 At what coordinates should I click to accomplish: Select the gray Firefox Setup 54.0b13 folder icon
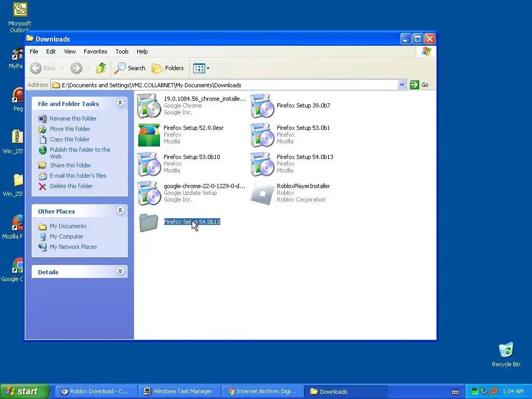[x=149, y=222]
